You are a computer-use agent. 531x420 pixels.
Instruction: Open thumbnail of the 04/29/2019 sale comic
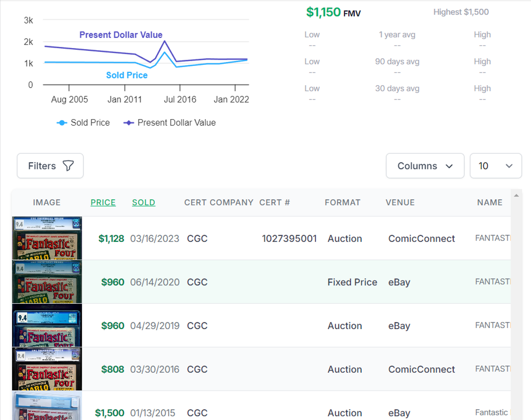47,325
